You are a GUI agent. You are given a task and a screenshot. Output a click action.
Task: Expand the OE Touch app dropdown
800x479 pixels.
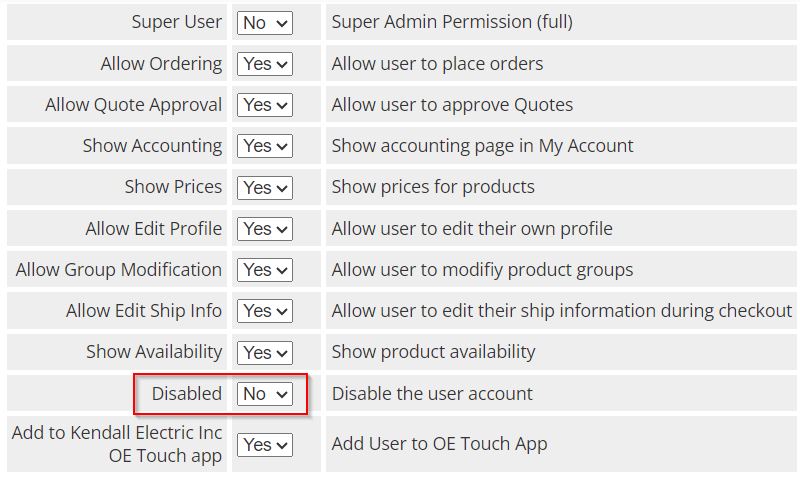(264, 444)
